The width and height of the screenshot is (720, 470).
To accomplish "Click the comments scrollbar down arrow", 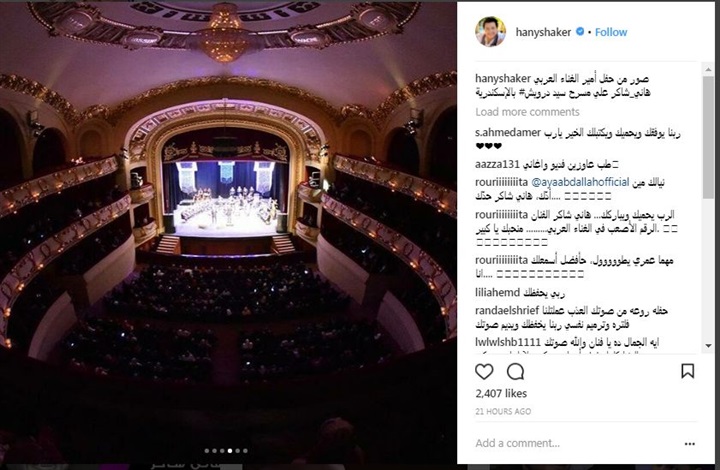I will pos(708,346).
